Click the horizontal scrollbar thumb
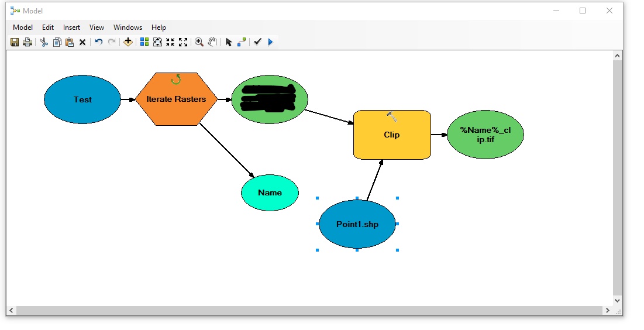This screenshot has height=330, width=644. [309, 310]
